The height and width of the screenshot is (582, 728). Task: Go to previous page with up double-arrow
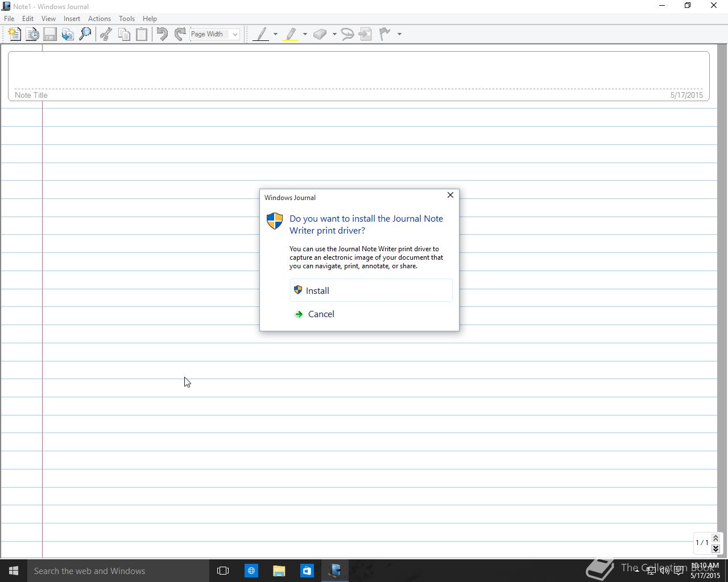[715, 538]
